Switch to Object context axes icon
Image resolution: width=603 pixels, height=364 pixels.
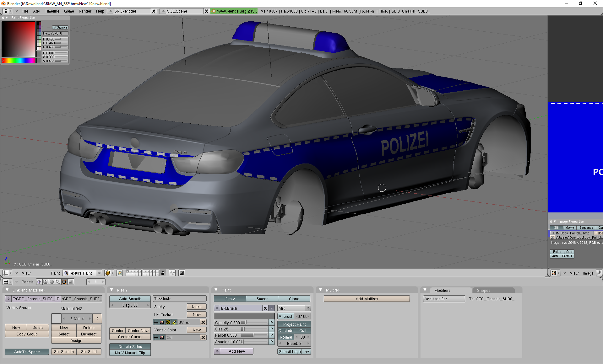tap(58, 282)
